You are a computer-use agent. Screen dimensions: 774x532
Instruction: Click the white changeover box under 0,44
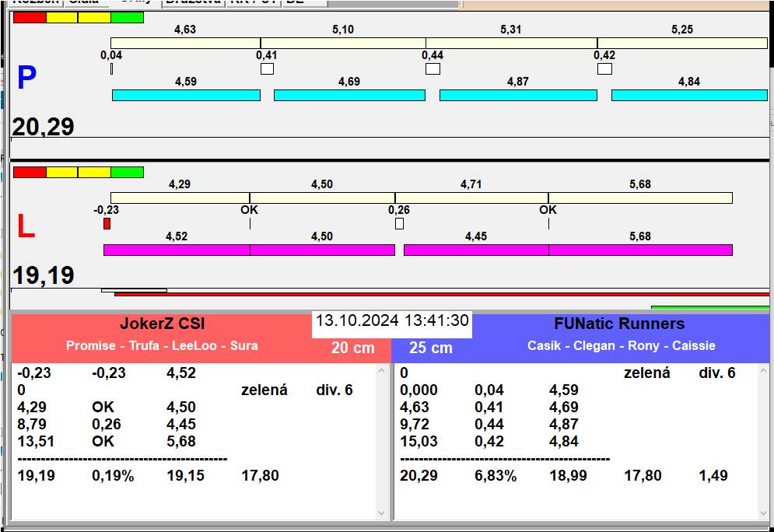click(x=433, y=69)
